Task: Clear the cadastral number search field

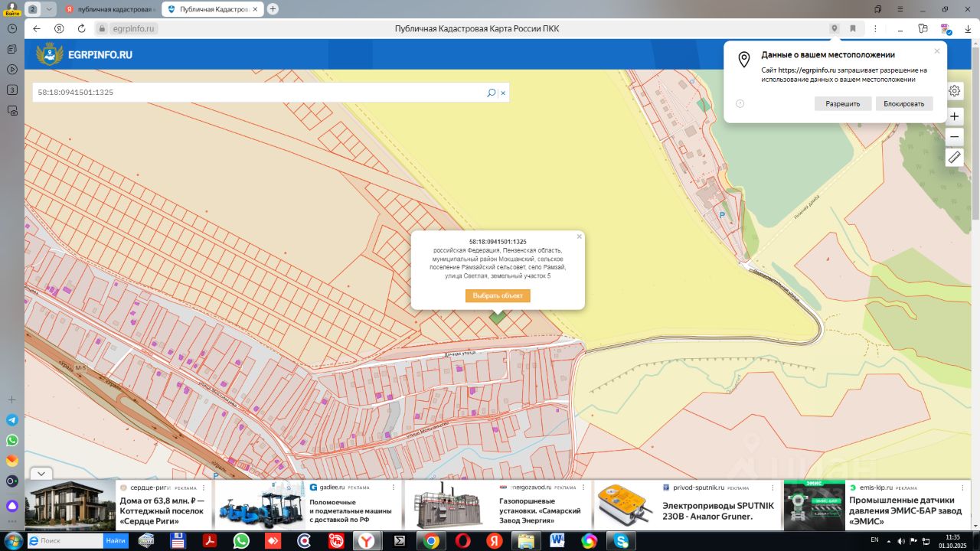Action: pos(503,93)
